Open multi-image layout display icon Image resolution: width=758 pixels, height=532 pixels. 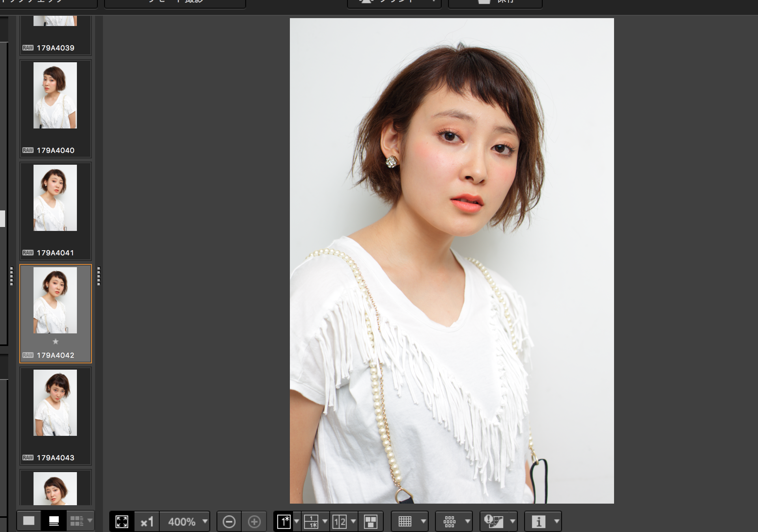371,522
